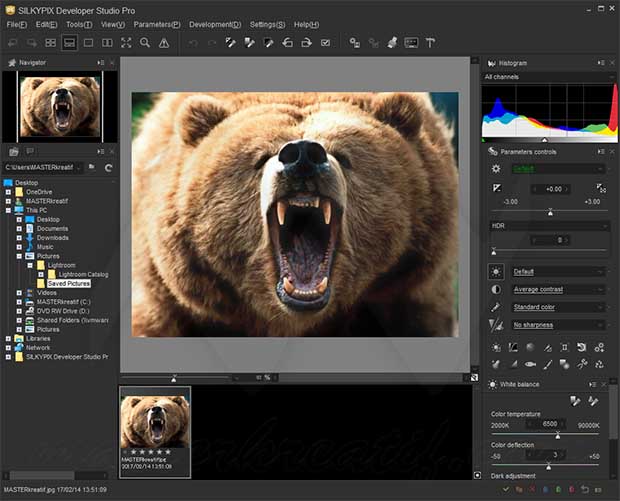Select the bear thumbnail in filmstrip
Screen dimensions: 620x501
(155, 422)
